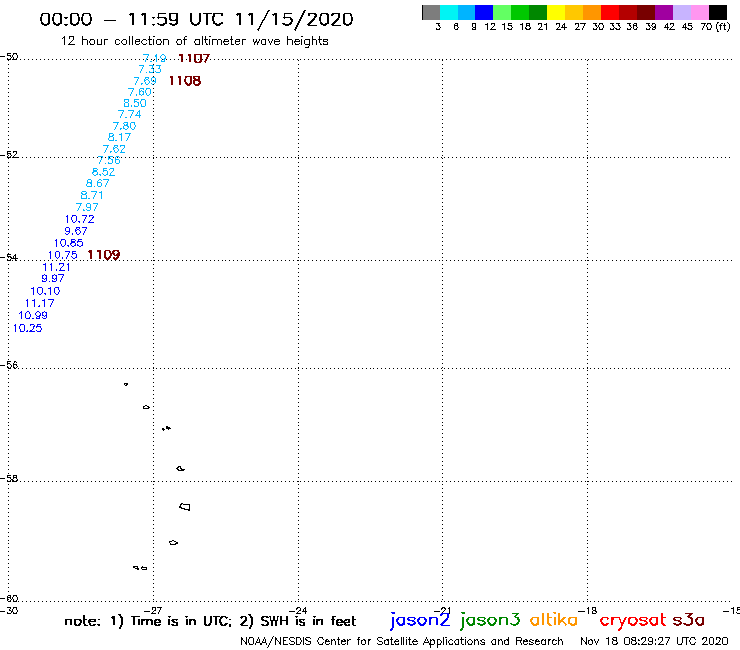Click the gray swatch in the color scale

coord(431,12)
